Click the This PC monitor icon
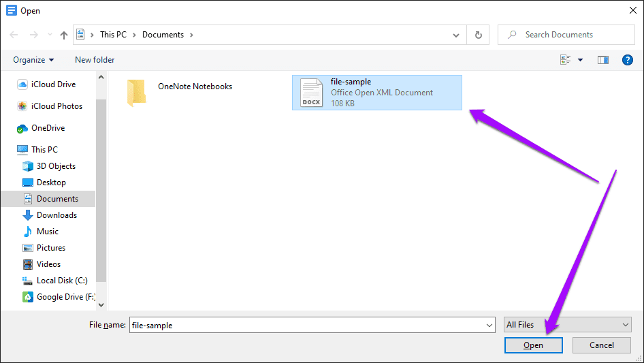Image resolution: width=644 pixels, height=363 pixels. click(22, 150)
